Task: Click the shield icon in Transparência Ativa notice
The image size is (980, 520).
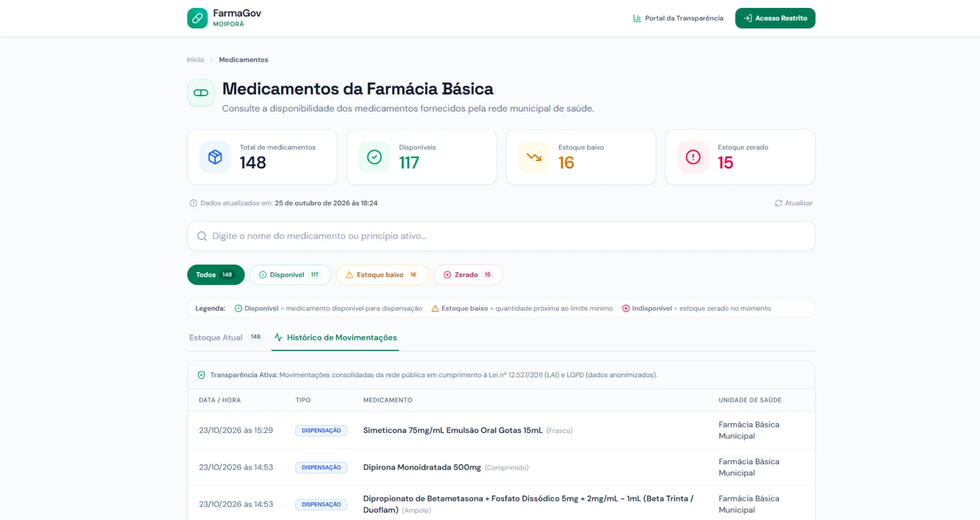Action: (202, 375)
